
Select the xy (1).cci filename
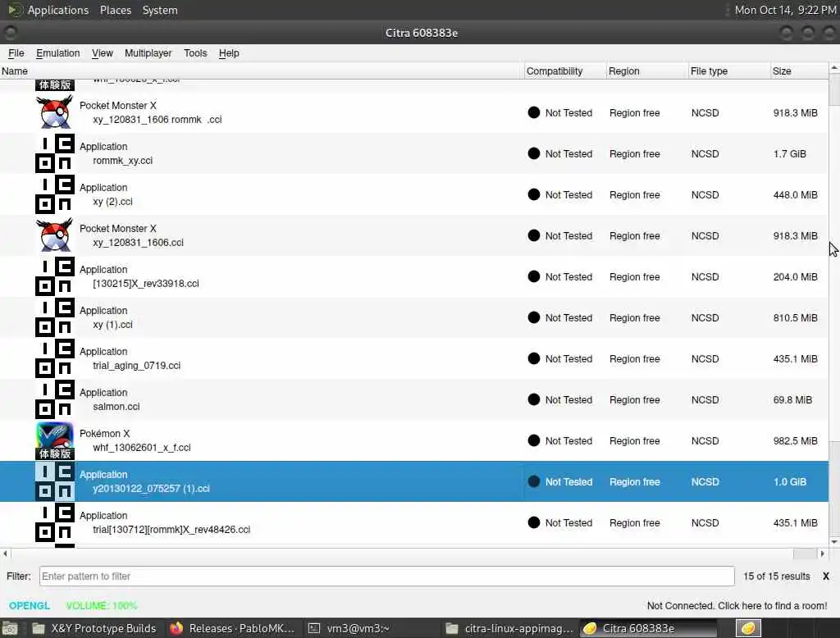(112, 324)
